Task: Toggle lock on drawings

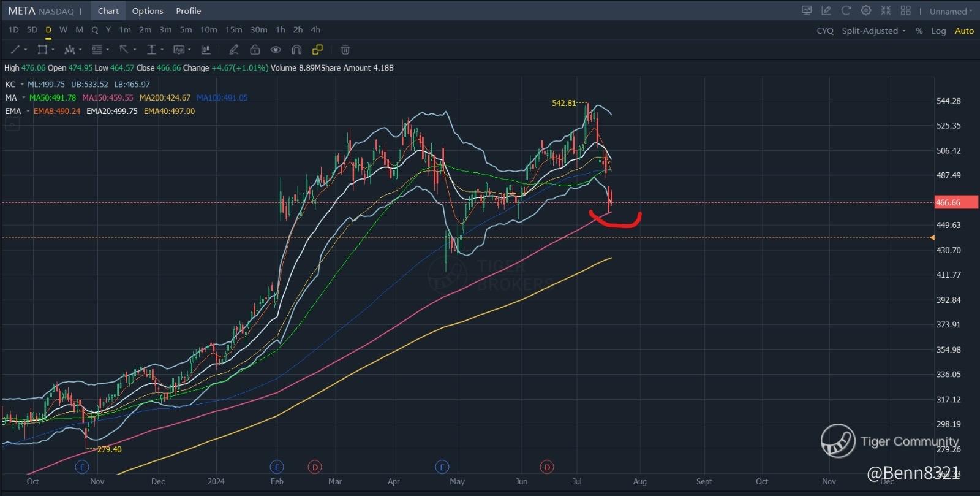Action: click(x=255, y=50)
